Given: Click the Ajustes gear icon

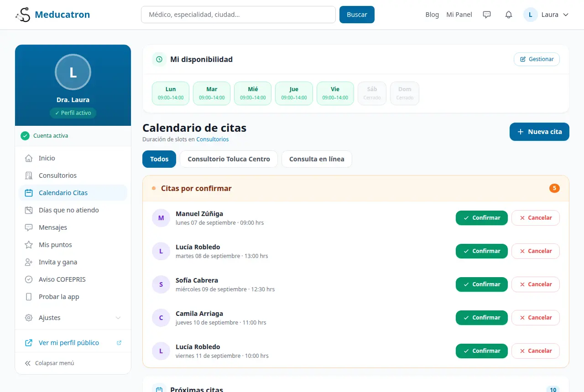Looking at the screenshot, I should point(29,318).
